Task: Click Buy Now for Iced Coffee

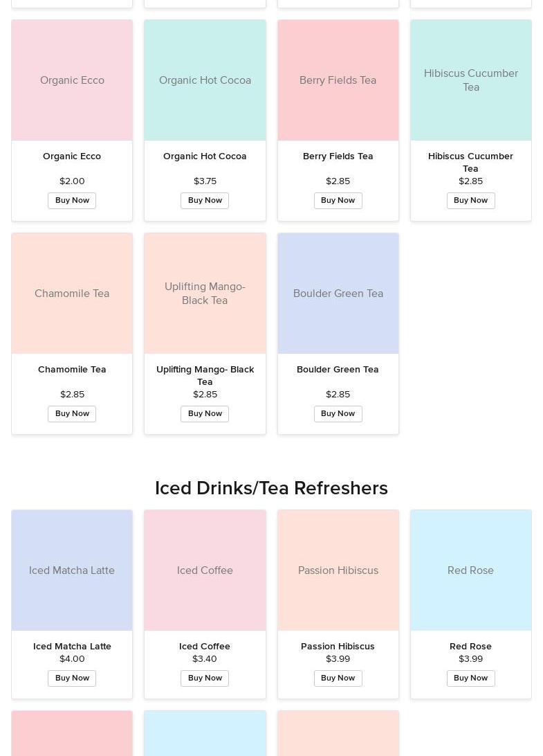Action: [x=205, y=678]
